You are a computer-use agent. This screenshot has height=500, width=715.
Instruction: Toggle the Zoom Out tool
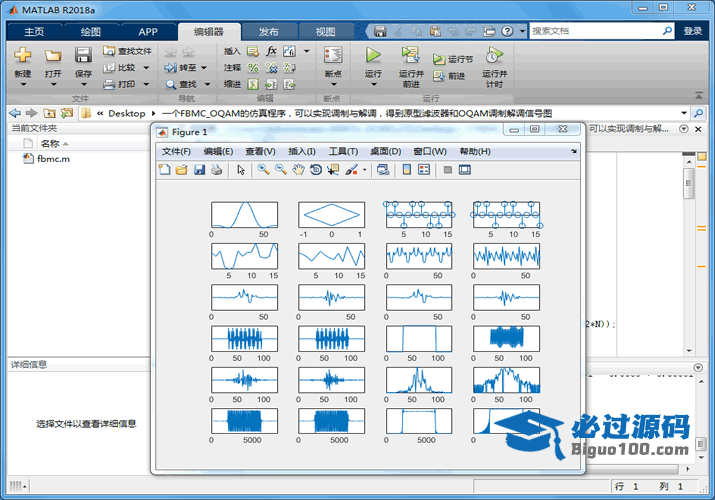click(281, 170)
